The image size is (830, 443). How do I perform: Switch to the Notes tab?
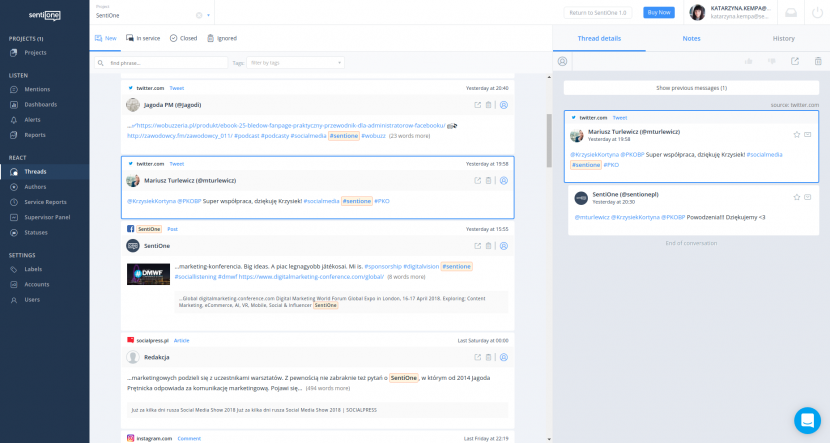(691, 38)
